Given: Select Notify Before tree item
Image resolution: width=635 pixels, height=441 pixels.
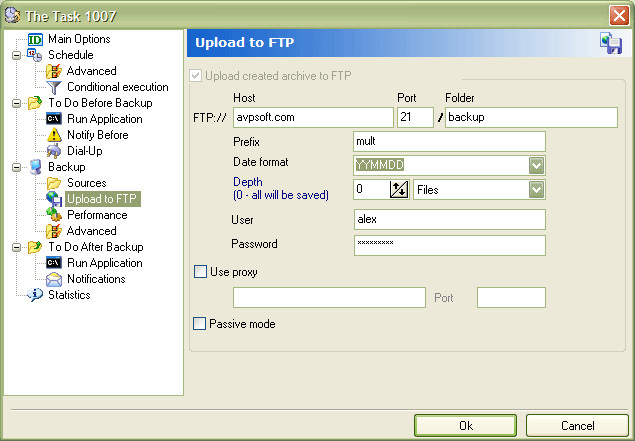Looking at the screenshot, I should 98,135.
